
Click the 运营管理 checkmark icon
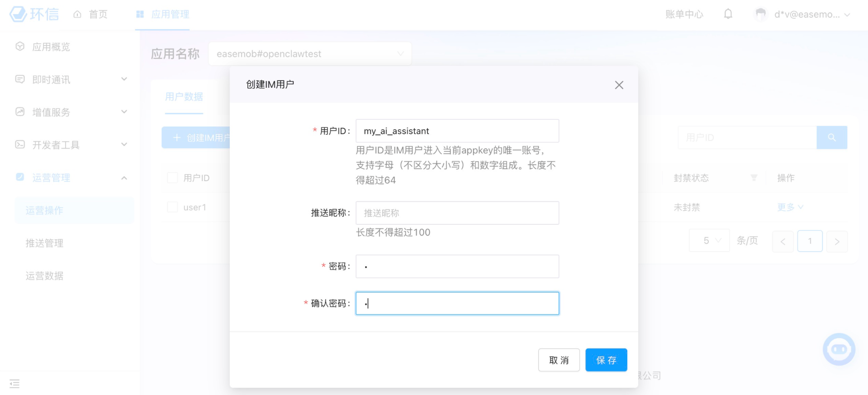20,177
